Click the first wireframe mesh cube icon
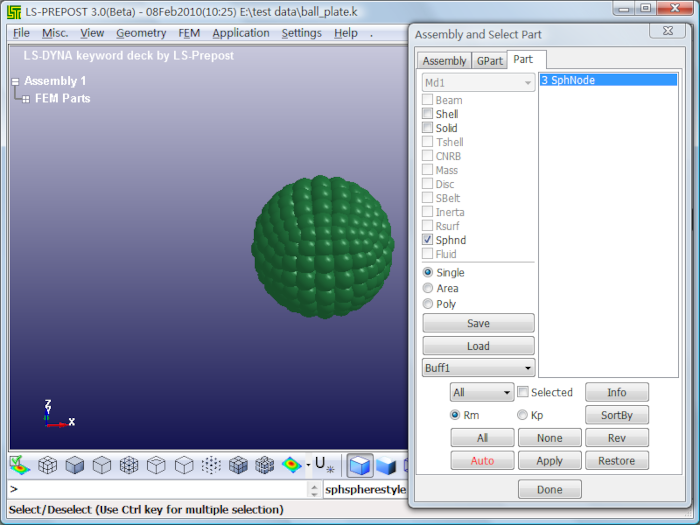This screenshot has width=700, height=525. (47, 465)
